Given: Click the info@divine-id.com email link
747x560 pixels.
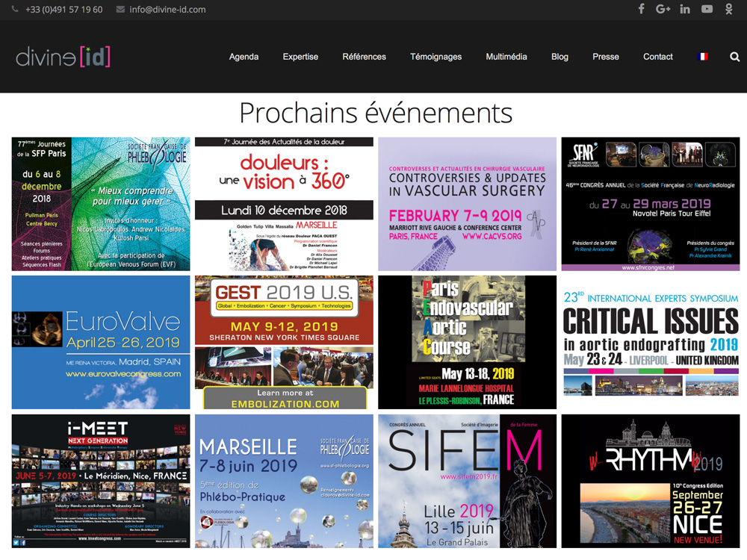Looking at the screenshot, I should point(167,10).
